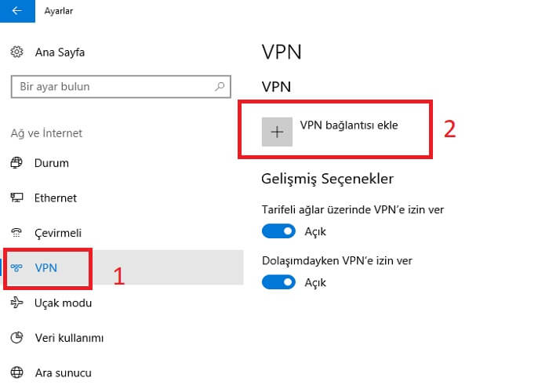The height and width of the screenshot is (392, 549).
Task: Open the Ara sunucu globe icon
Action: point(16,372)
